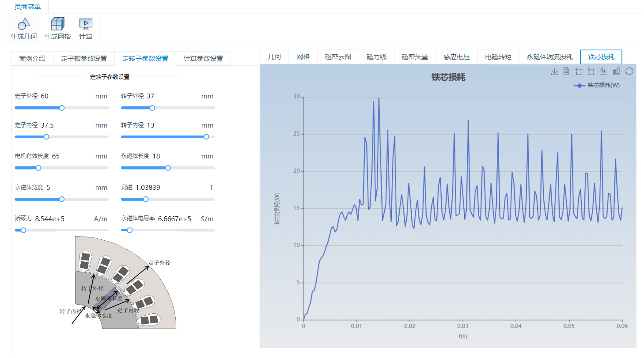Select the 铁芯损耗 result tab
Viewport: 644px width, 358px height.
point(601,57)
